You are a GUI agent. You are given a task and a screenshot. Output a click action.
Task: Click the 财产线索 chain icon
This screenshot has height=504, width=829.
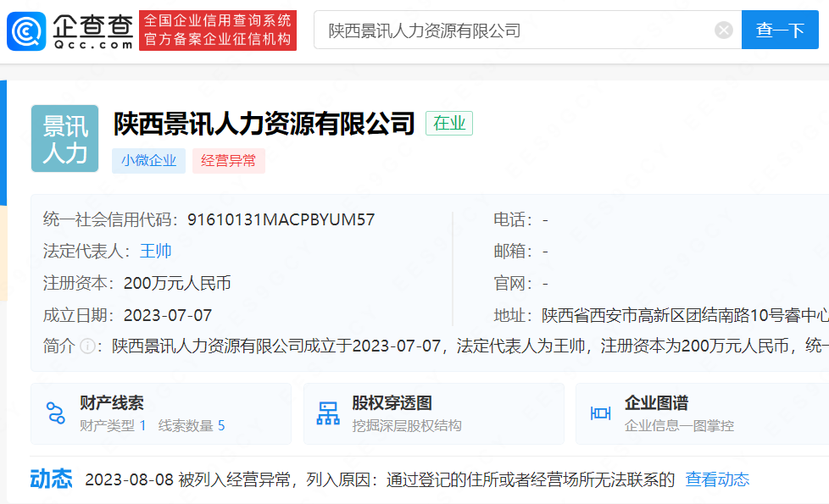(55, 413)
